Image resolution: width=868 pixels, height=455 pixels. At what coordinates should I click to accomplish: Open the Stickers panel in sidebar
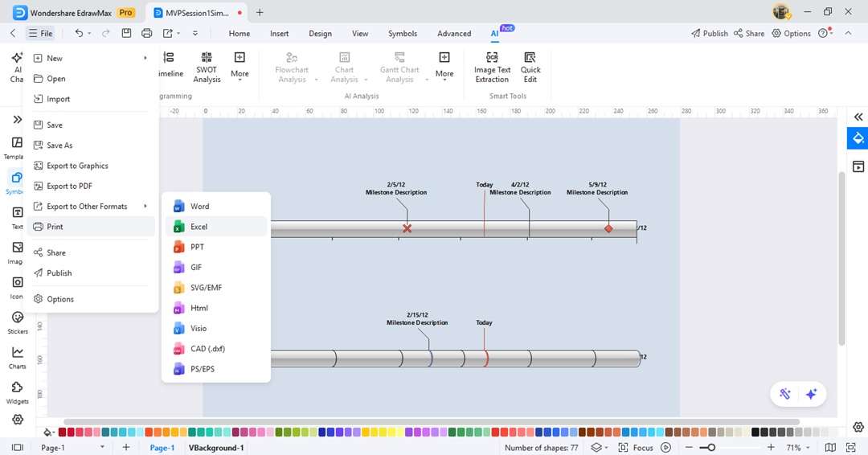[18, 322]
